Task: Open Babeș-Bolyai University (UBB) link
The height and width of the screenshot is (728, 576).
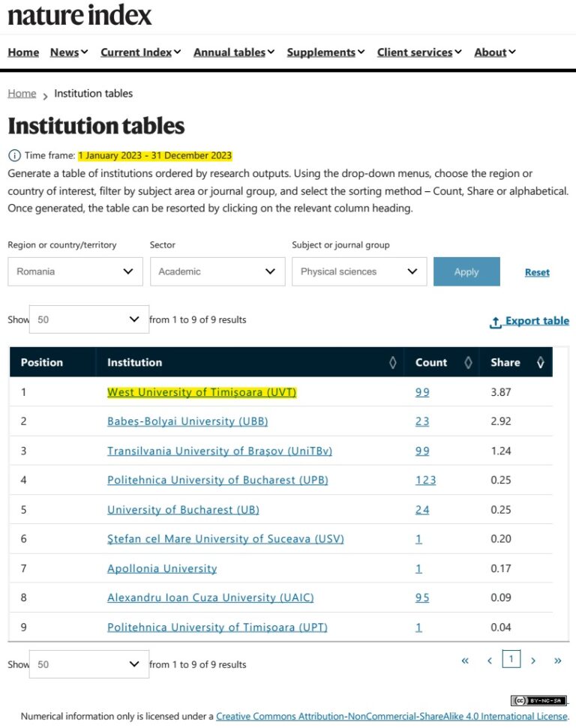Action: point(187,421)
